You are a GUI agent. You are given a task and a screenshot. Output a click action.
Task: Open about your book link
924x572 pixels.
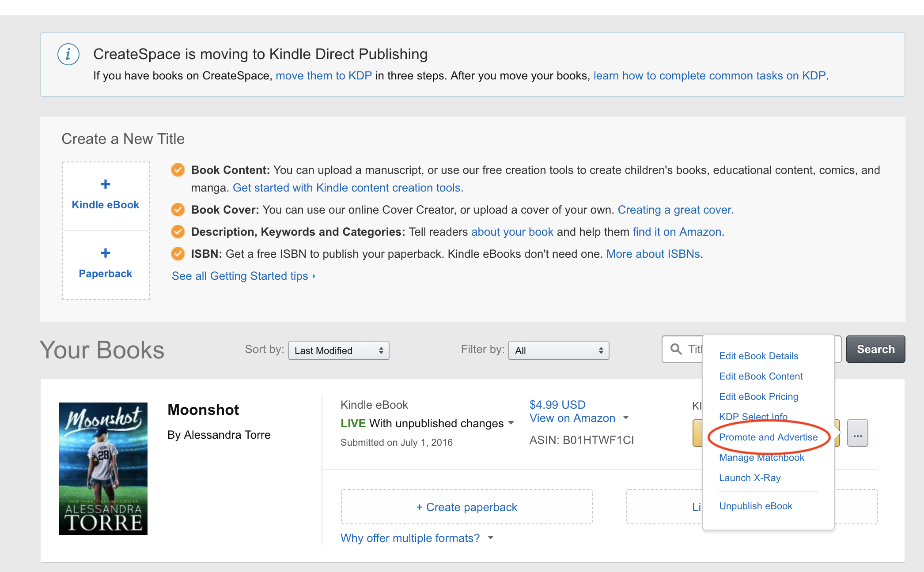512,232
